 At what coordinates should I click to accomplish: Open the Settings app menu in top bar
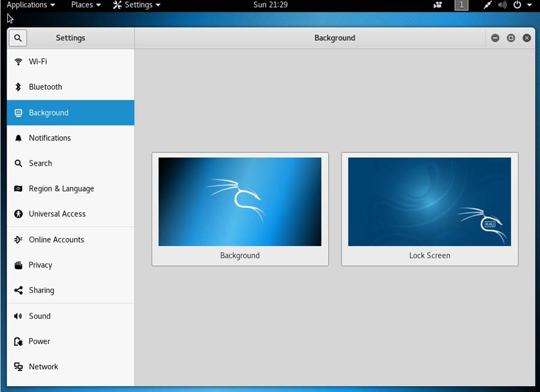[137, 5]
